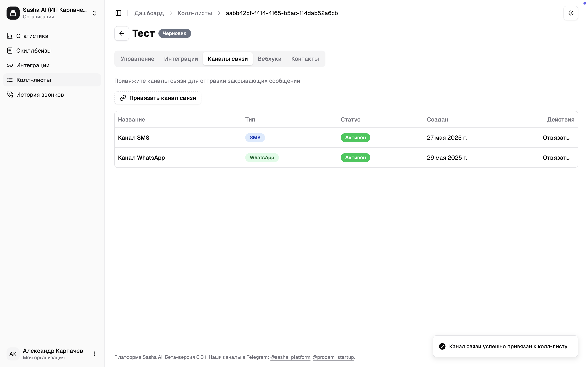This screenshot has height=367, width=588.
Task: Open the @sasha_platform Telegram link
Action: tap(290, 357)
